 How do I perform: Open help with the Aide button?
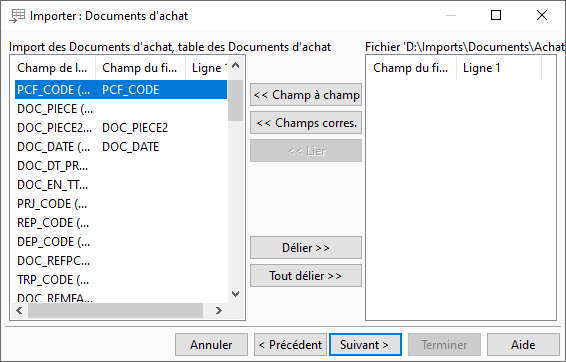523,345
